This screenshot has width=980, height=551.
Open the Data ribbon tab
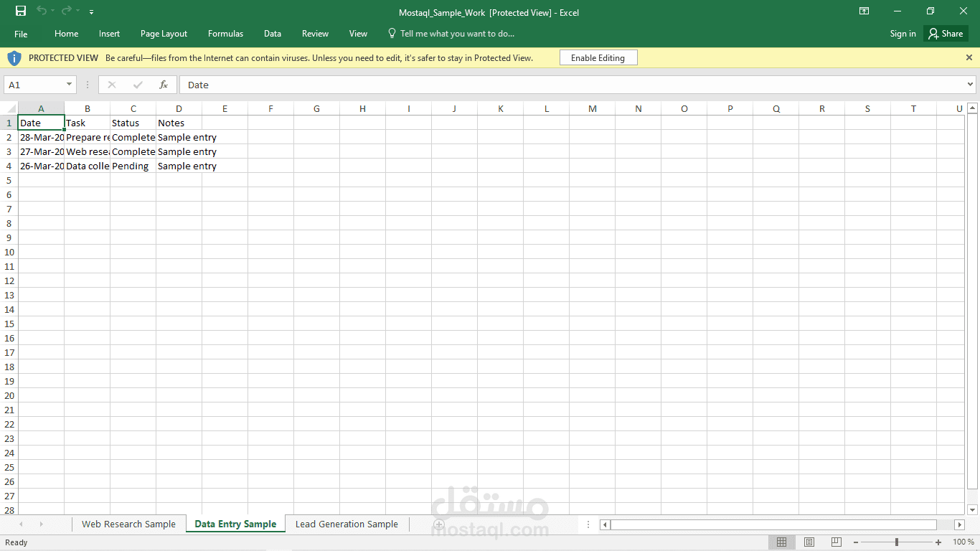tap(272, 34)
